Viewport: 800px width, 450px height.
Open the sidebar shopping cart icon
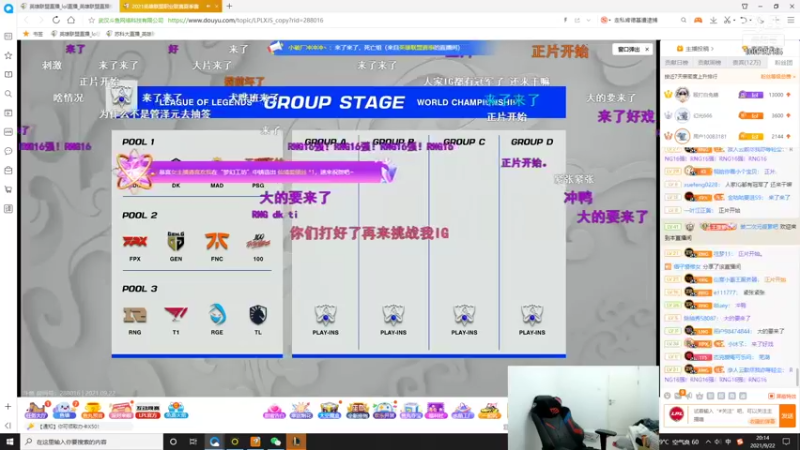click(8, 189)
